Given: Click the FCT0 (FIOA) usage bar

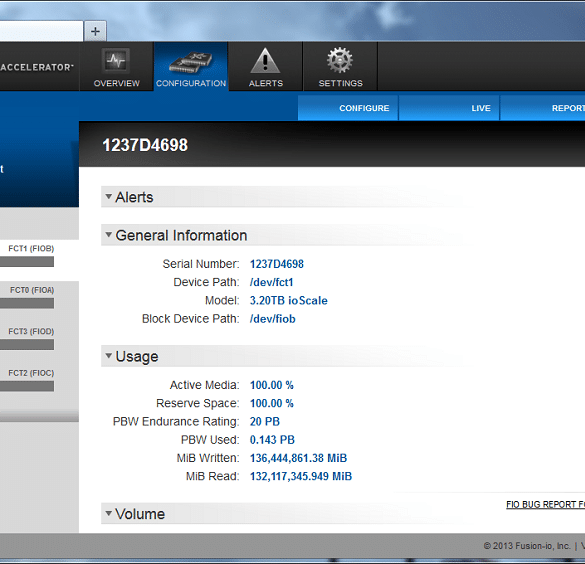Looking at the screenshot, I should (27, 303).
